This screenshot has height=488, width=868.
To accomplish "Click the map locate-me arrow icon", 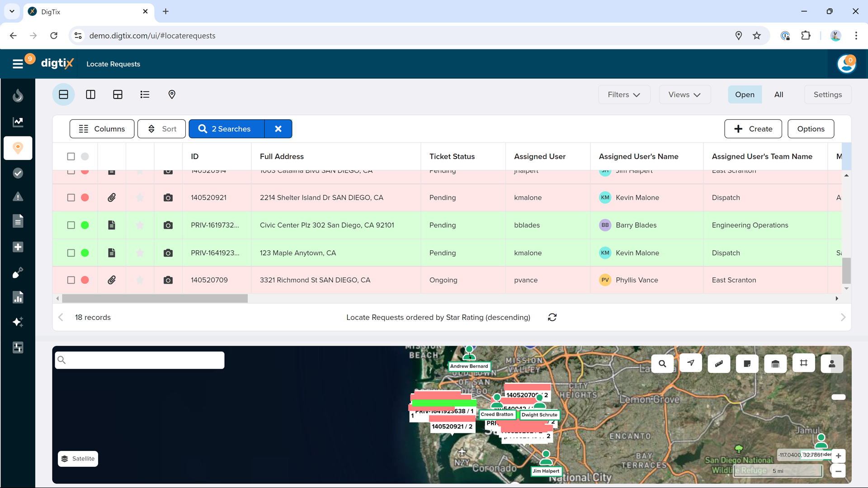I will click(691, 363).
